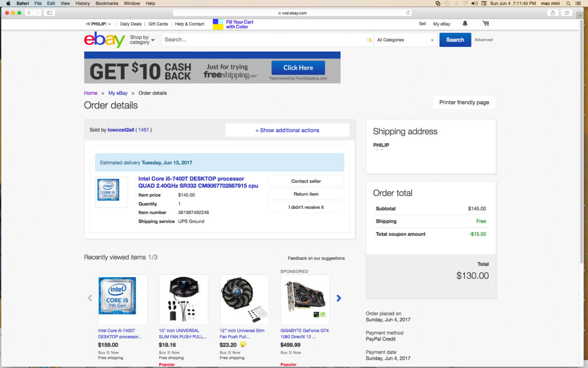Open the Help & Contact link
Viewport: 588px width, 368px height.
(189, 24)
